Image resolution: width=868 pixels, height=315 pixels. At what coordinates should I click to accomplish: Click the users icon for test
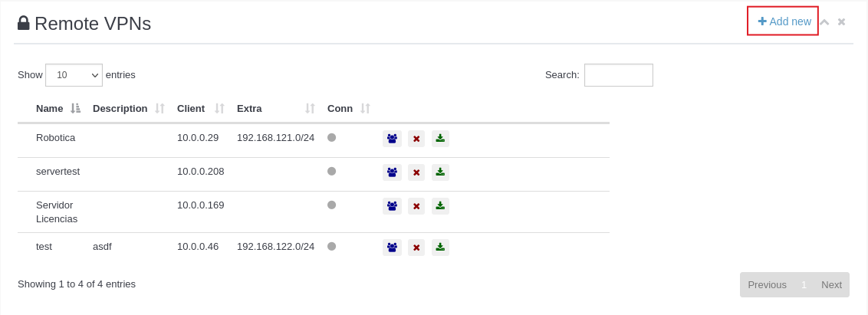pos(392,248)
